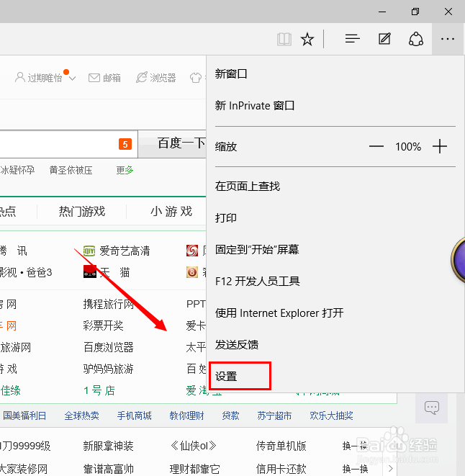Open the Reading view book icon

[x=284, y=39]
